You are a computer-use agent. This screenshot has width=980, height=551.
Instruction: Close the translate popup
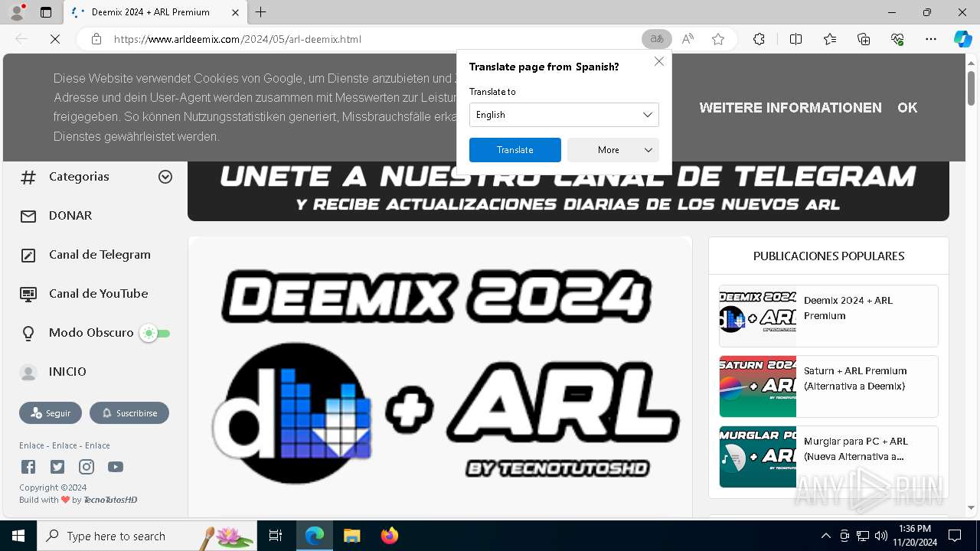[658, 61]
